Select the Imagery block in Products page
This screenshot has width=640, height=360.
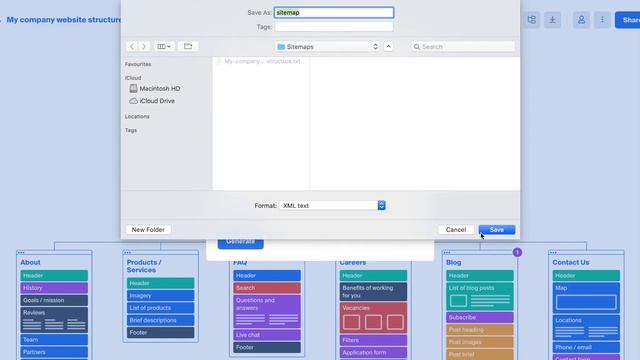click(x=160, y=296)
